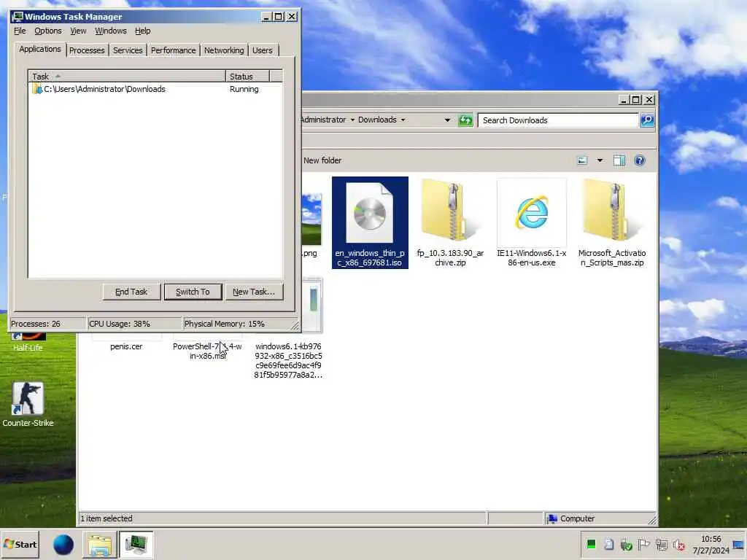This screenshot has height=560, width=747.
Task: Click the 1 item selected status text
Action: pyautogui.click(x=107, y=518)
